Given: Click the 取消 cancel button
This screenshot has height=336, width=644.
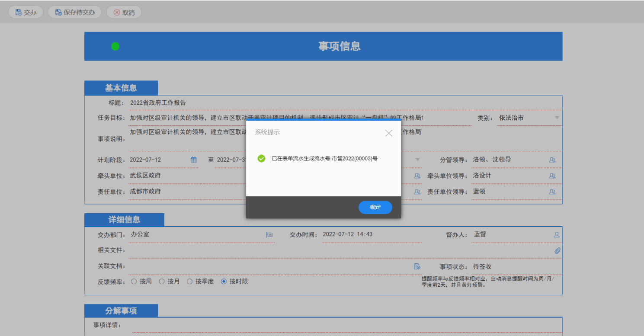Looking at the screenshot, I should 124,13.
